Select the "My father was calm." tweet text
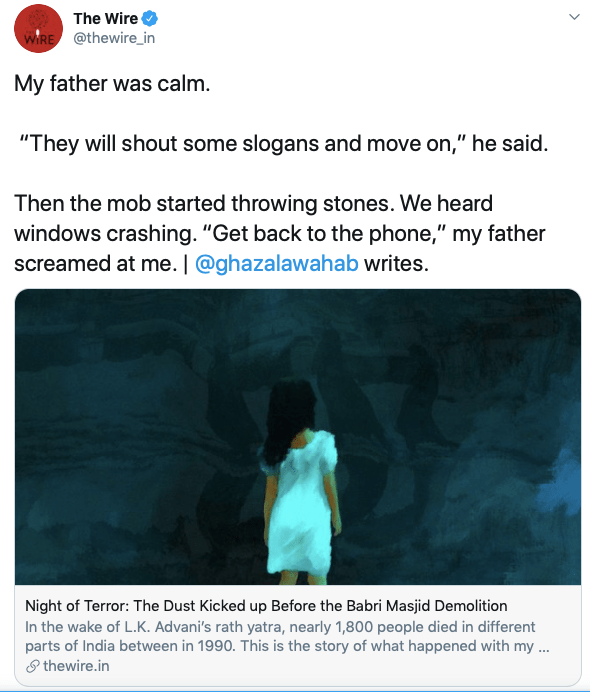Screen dimensions: 590x692 click(112, 83)
